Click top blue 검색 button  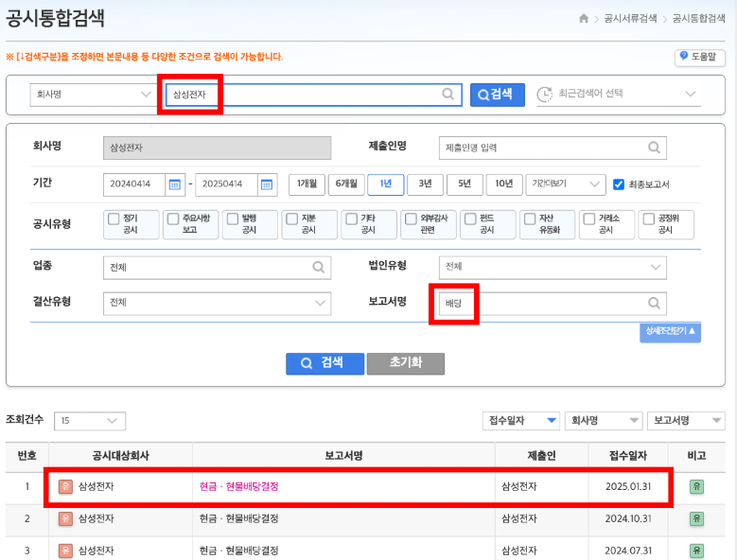pos(498,95)
